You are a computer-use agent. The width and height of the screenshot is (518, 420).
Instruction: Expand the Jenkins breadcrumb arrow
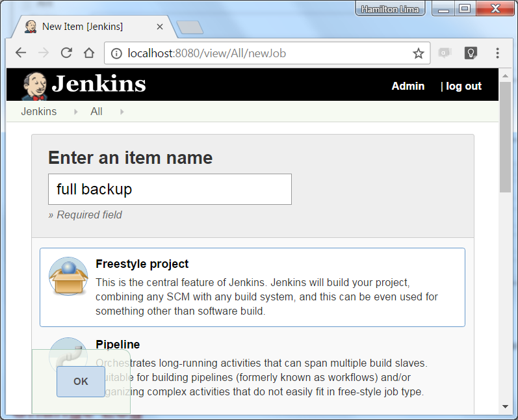pos(75,112)
